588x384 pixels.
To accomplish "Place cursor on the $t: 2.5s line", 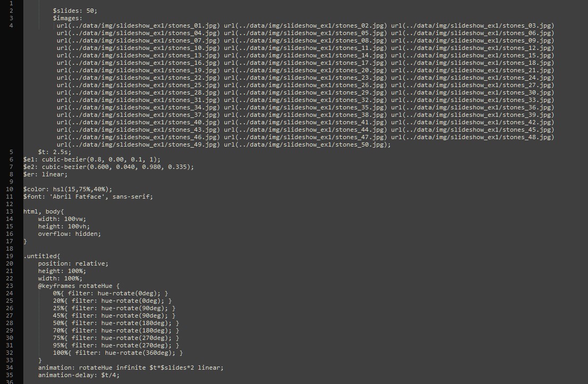I will (x=54, y=152).
